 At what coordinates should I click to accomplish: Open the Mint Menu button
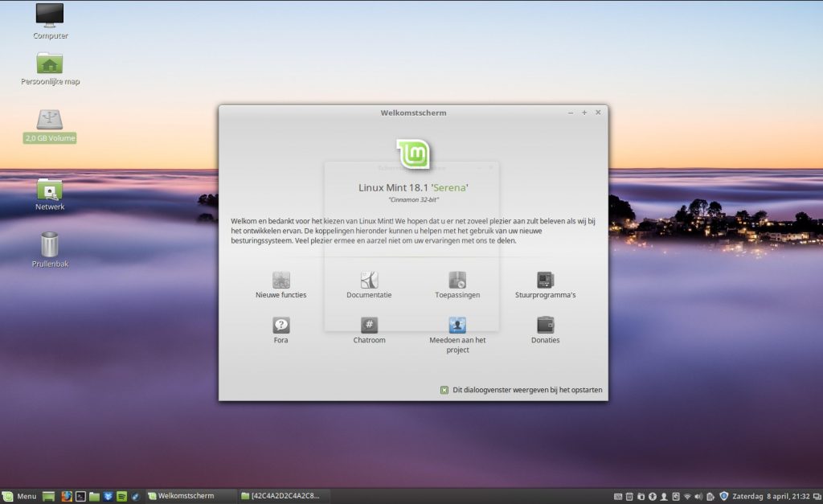click(19, 496)
